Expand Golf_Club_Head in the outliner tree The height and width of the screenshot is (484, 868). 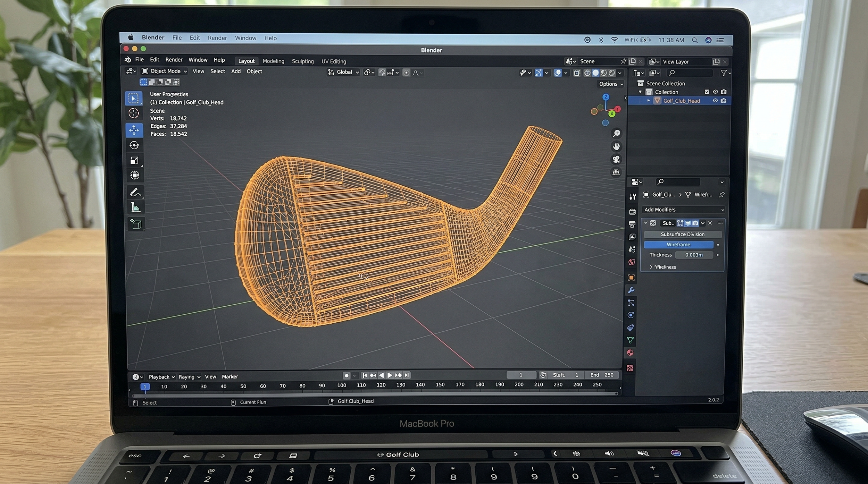[648, 101]
